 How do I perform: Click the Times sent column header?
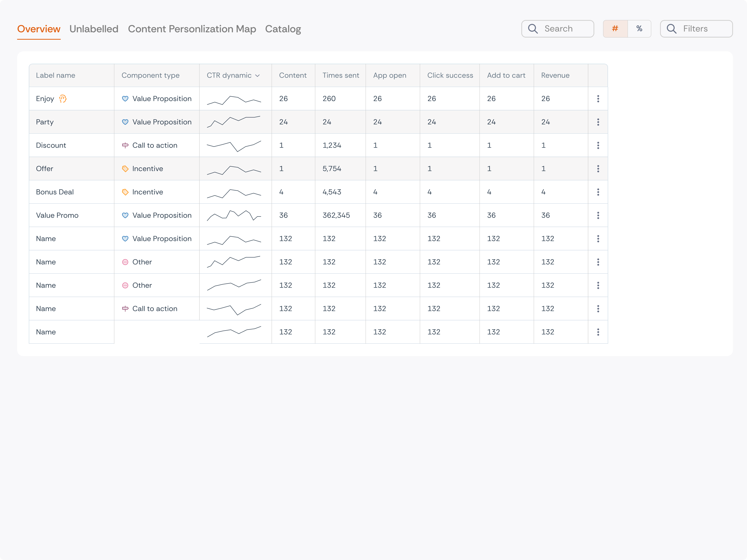(341, 75)
